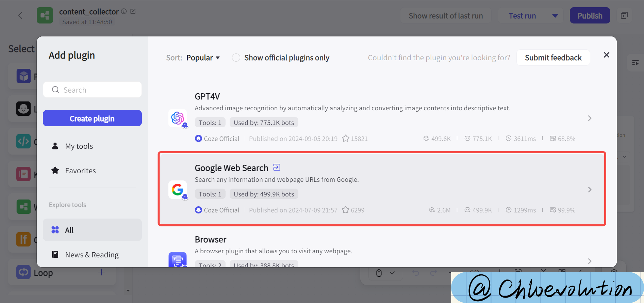Viewport: 644px width, 303px height.
Task: Click the Used by: 775.1K bots tag
Action: tap(264, 123)
